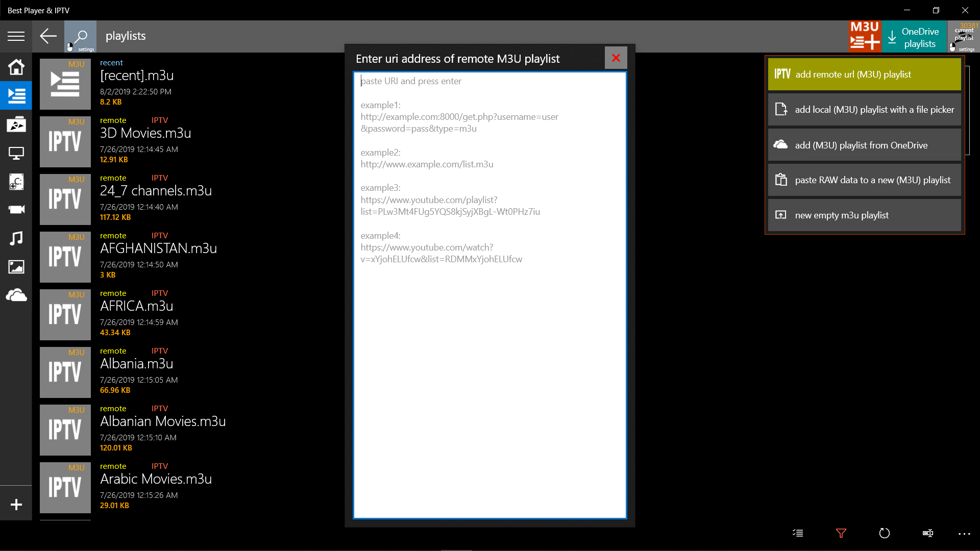Open the Home section in sidebar
This screenshot has width=980, height=551.
(x=16, y=67)
